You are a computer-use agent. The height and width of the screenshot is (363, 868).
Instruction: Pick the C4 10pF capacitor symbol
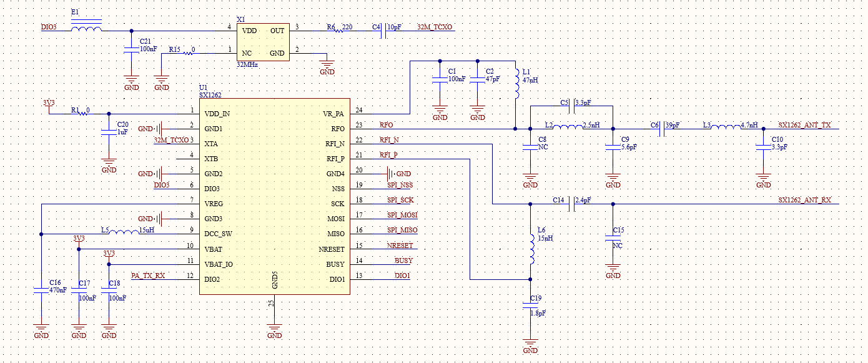tap(384, 29)
